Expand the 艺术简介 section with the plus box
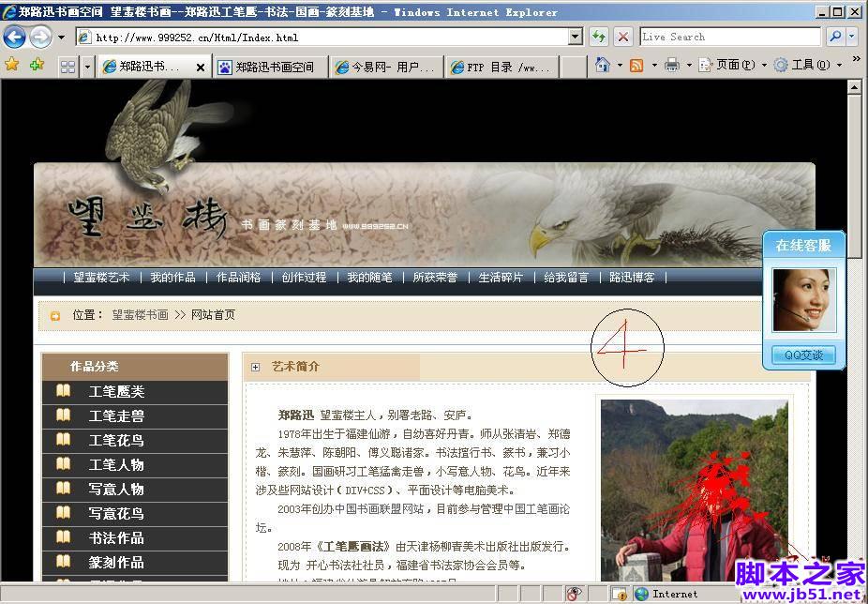 [x=255, y=365]
